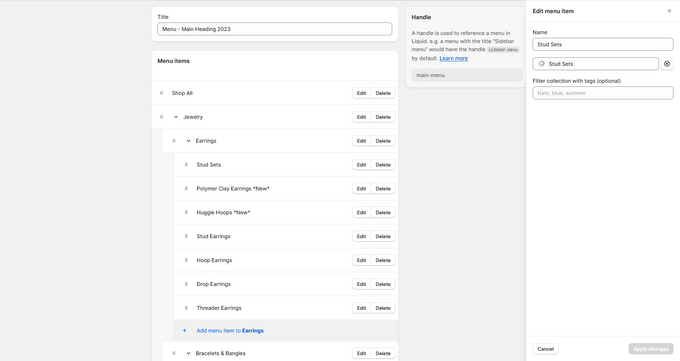
Task: Click the Apply changes button
Action: [x=651, y=349]
